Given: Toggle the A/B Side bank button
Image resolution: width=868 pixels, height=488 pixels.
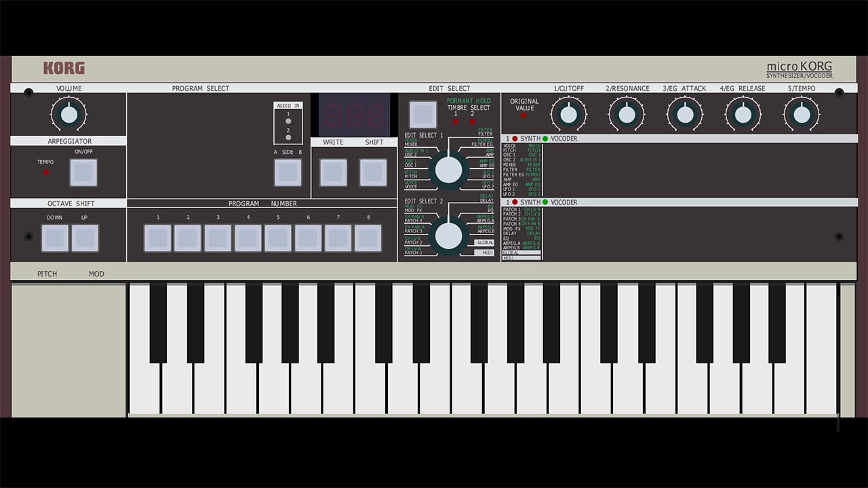Looking at the screenshot, I should click(x=288, y=172).
